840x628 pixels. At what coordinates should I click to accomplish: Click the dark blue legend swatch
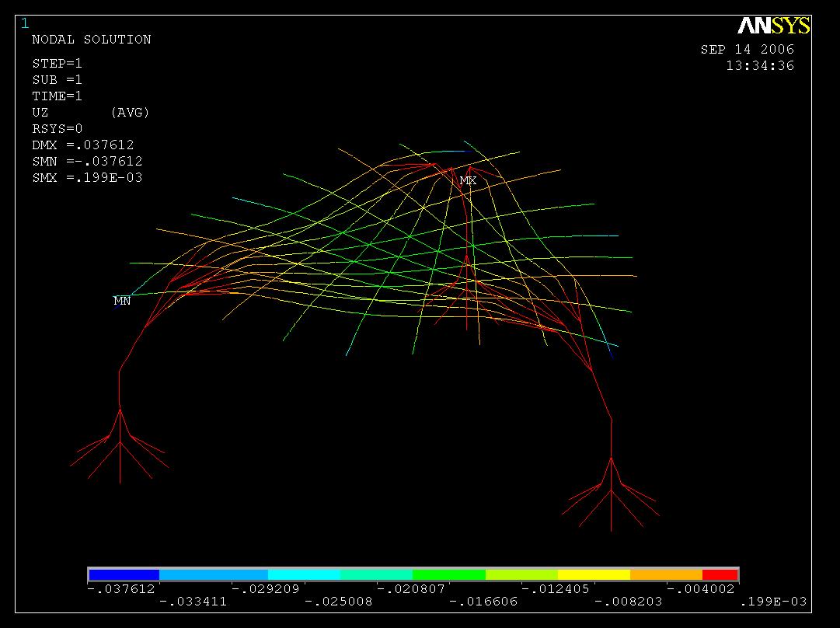(x=124, y=575)
